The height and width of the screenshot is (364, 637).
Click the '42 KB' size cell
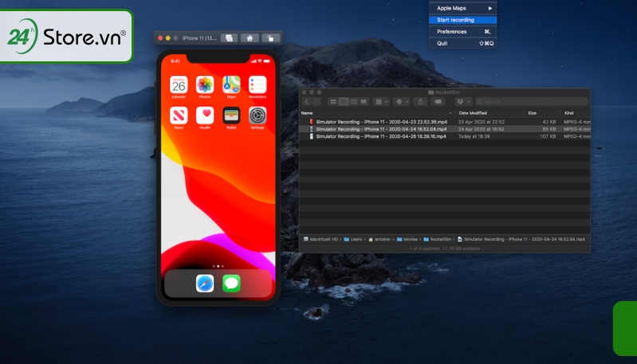tap(549, 122)
